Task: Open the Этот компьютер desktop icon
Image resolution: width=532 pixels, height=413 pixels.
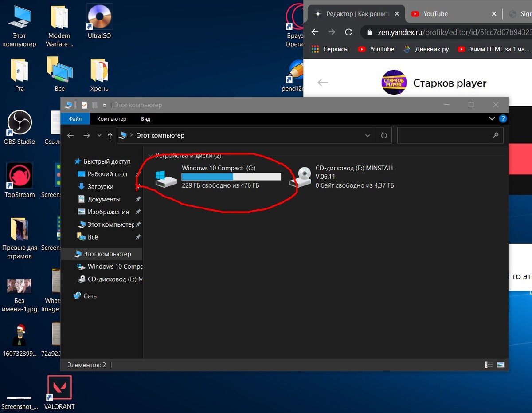Action: 19,27
